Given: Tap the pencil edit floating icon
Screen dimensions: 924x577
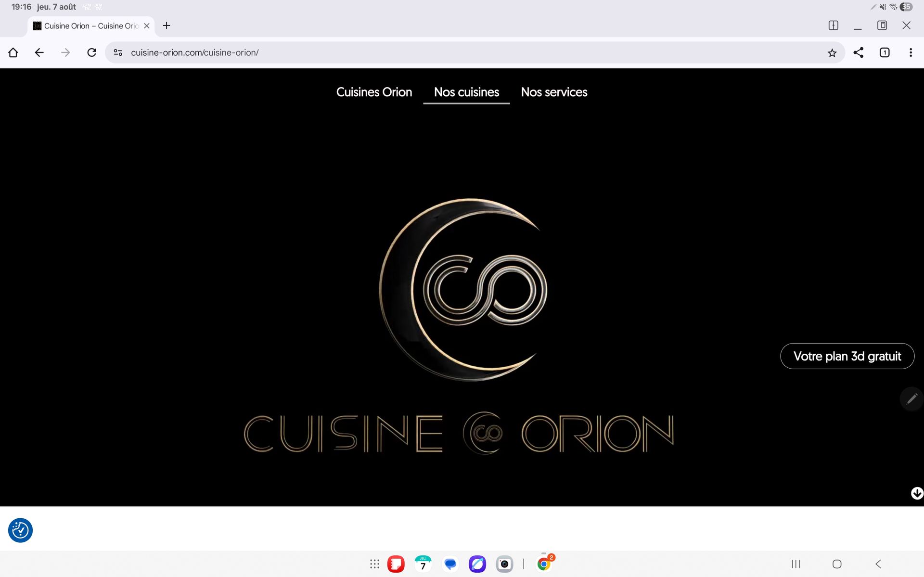Looking at the screenshot, I should [x=911, y=399].
